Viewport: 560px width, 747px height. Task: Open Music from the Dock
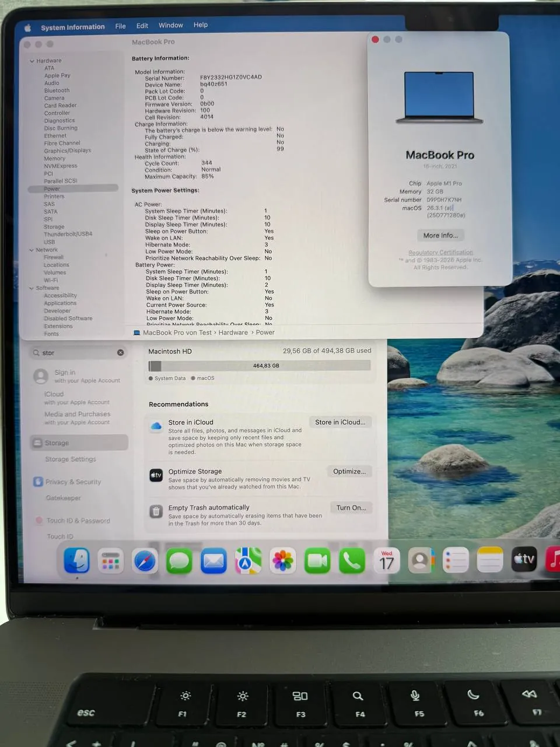(x=553, y=559)
